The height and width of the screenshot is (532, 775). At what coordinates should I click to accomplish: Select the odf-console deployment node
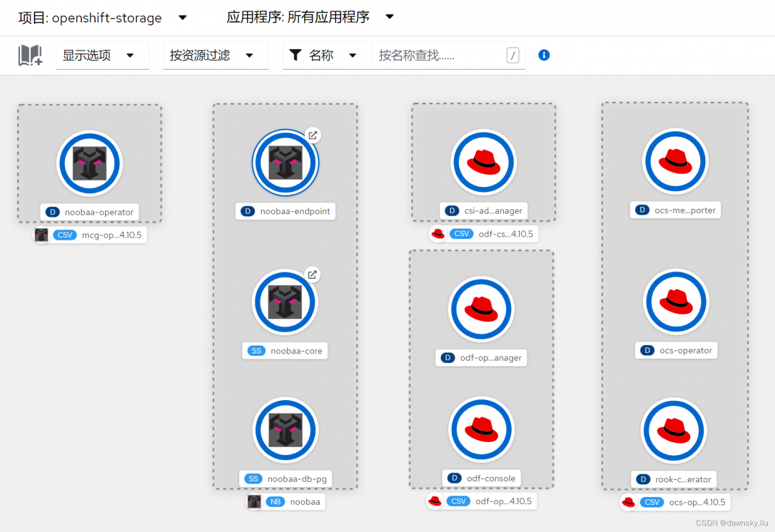[481, 429]
